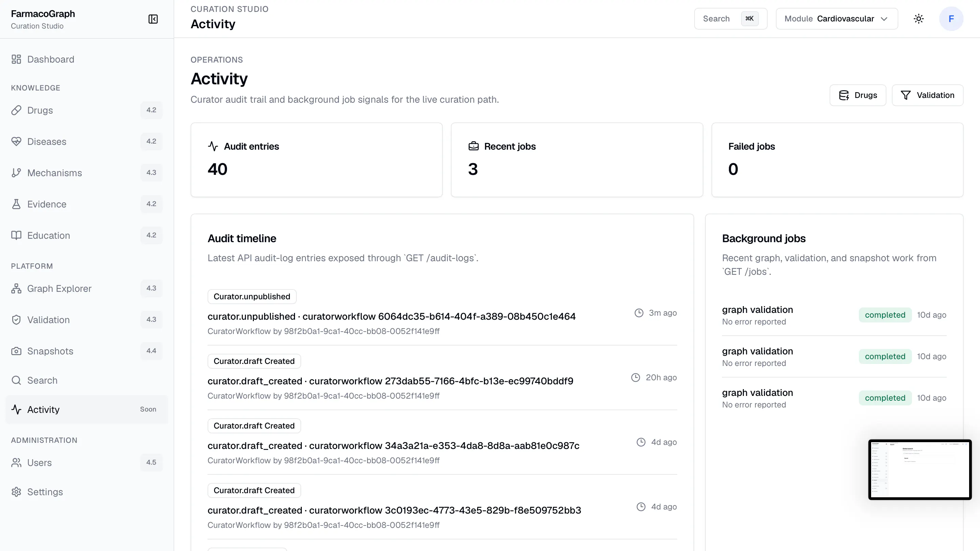Click the Education book icon
The image size is (980, 551).
16,235
